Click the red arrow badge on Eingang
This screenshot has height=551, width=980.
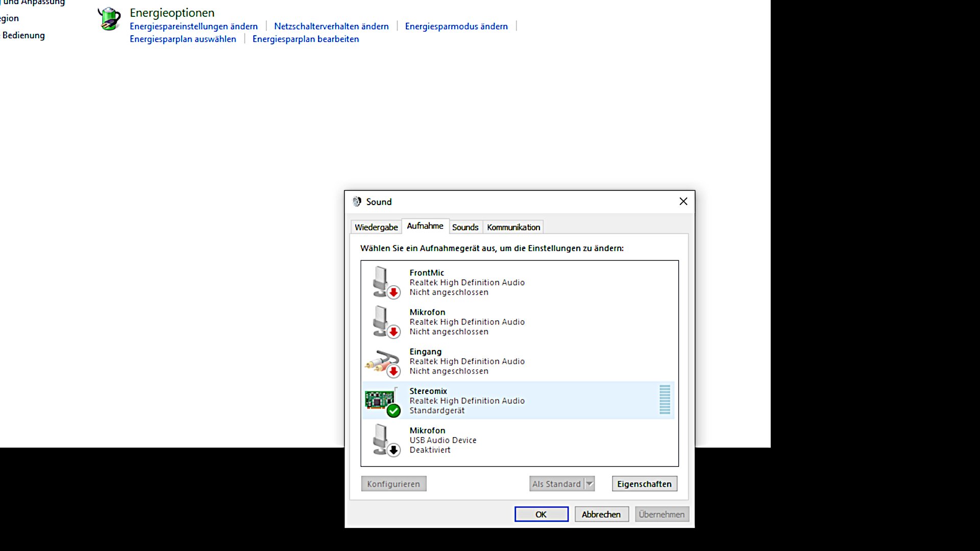(x=394, y=371)
